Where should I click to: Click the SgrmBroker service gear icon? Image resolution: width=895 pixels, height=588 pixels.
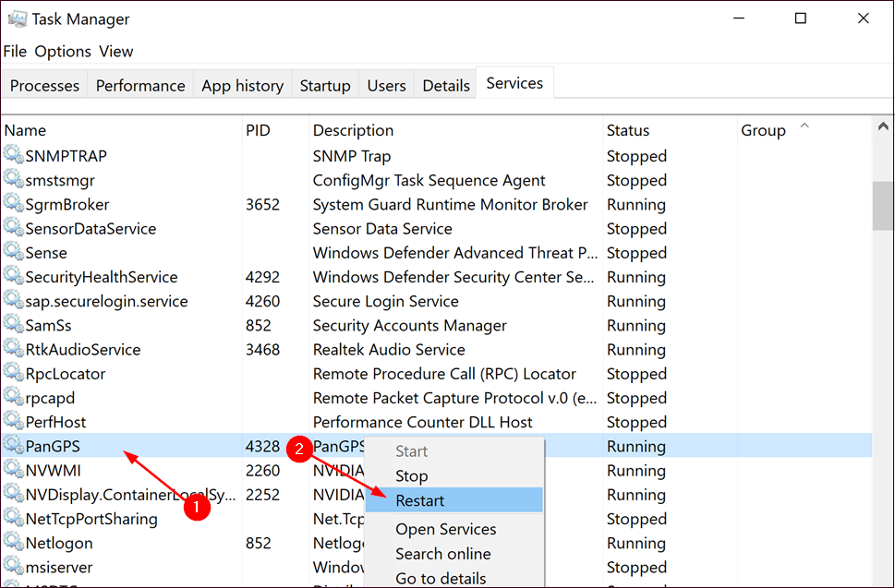pos(13,203)
